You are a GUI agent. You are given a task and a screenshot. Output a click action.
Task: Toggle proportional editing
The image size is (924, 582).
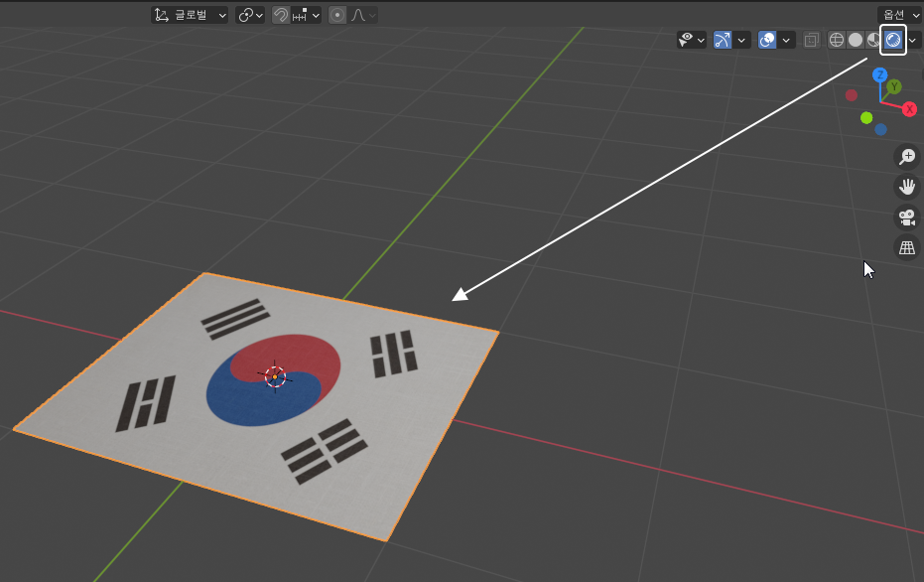(337, 15)
